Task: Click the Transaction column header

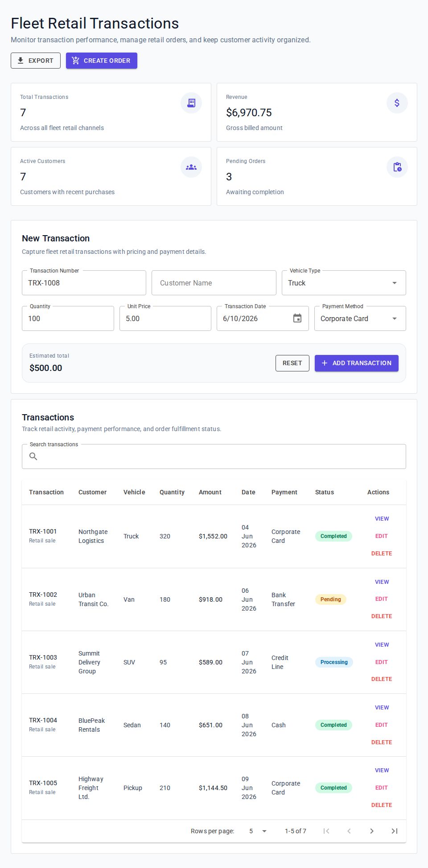Action: pos(46,492)
